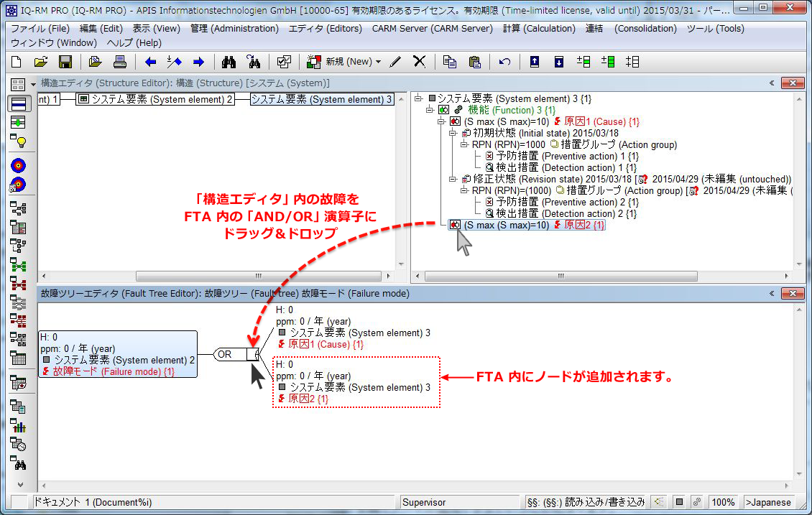812x515 pixels.
Task: Select Detection action 2 in the tree
Action: tap(560, 213)
